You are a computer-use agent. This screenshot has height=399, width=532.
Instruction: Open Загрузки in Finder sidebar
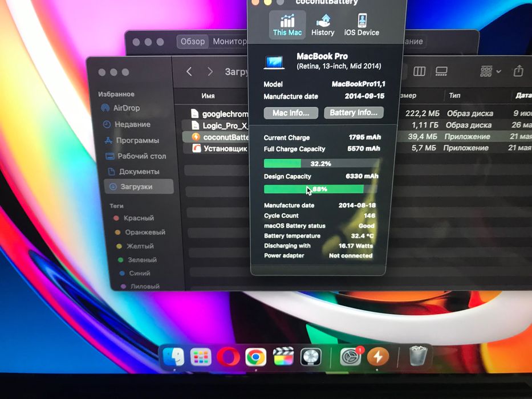click(139, 186)
